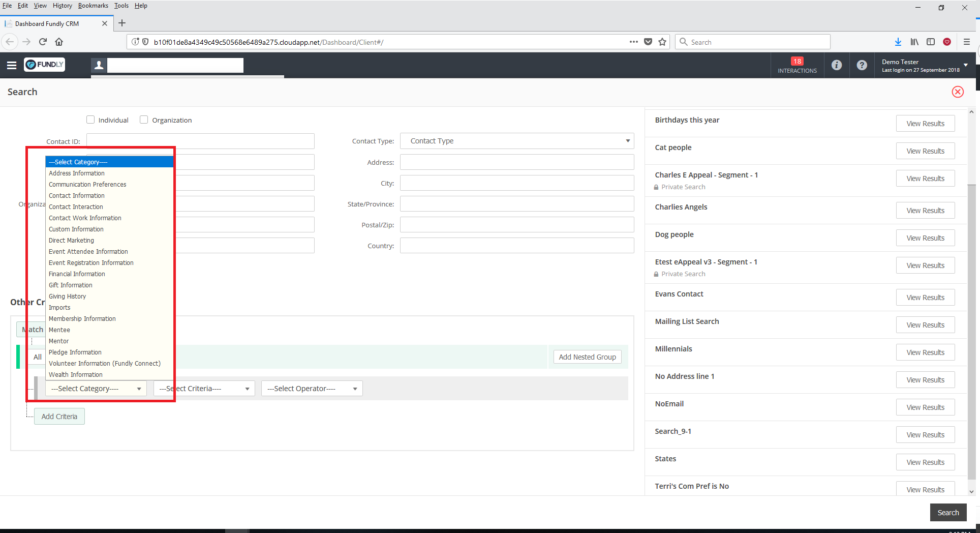Viewport: 980px width, 533px height.
Task: Click the browser home icon
Action: tap(59, 42)
